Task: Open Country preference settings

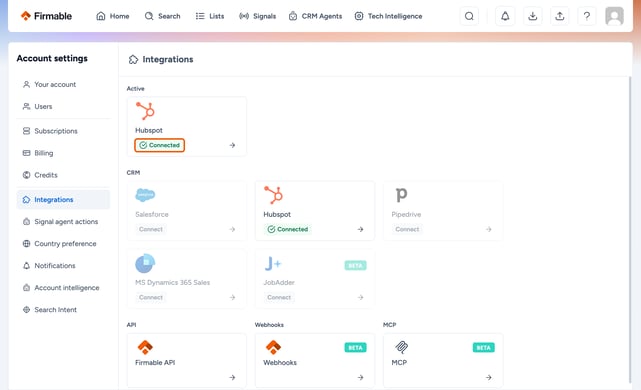Action: [x=63, y=244]
